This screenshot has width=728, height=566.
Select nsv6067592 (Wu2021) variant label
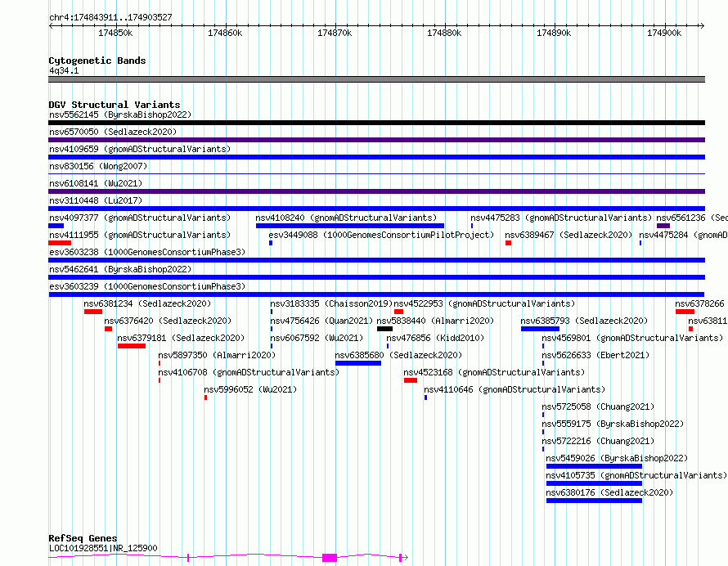(x=317, y=338)
